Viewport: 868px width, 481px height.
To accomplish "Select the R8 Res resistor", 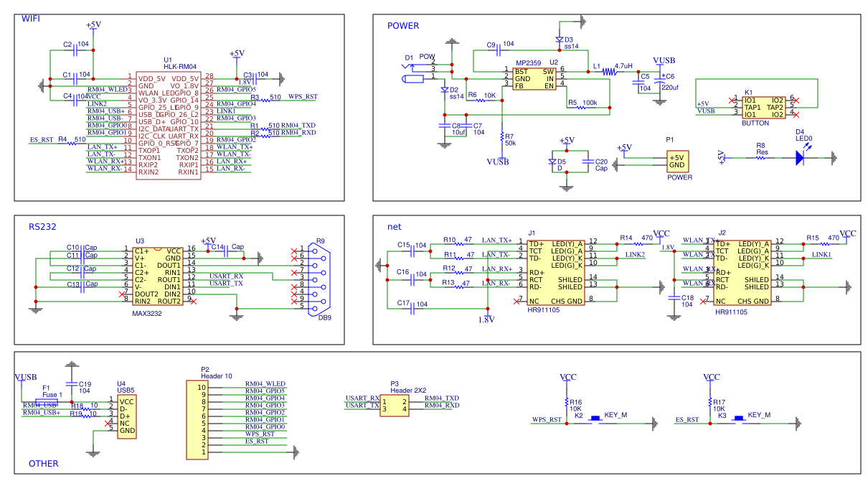I will point(761,157).
